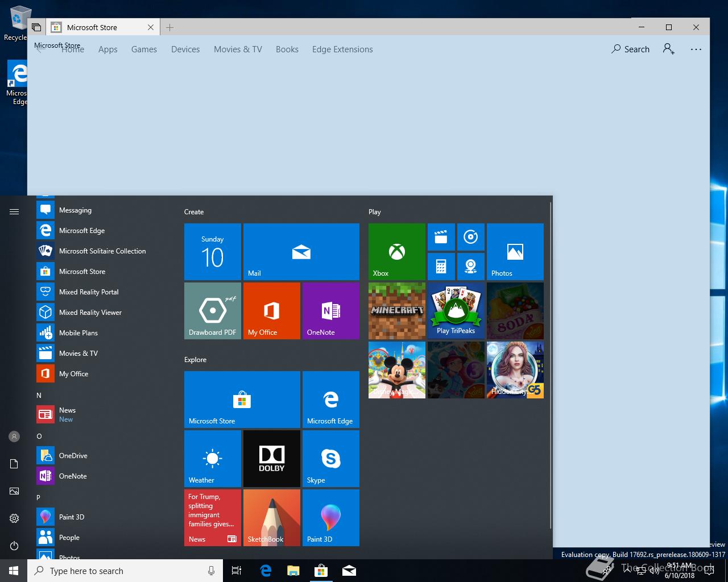Viewport: 728px width, 582px height.
Task: Open the Microsoft Edge tile under Explore
Action: (x=331, y=399)
